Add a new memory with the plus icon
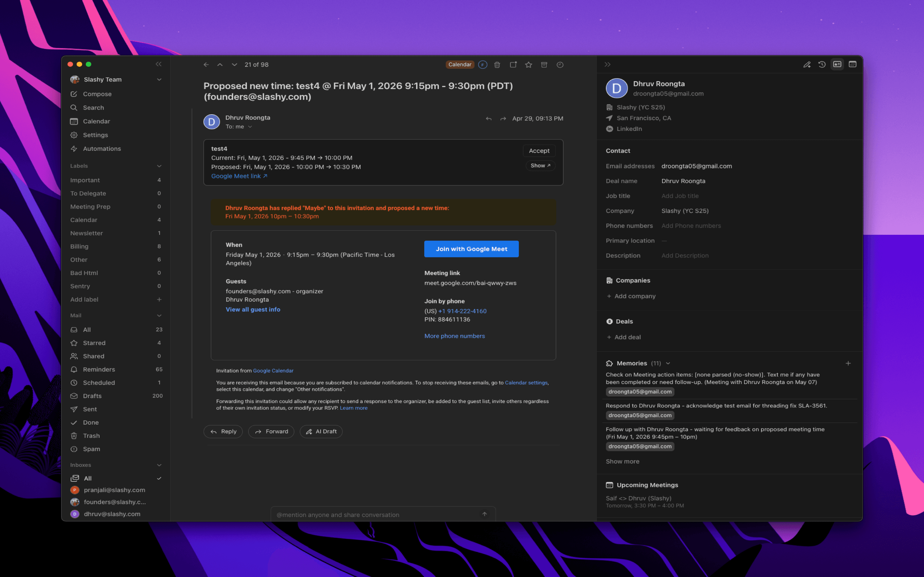Screen dimensions: 924x577 (848, 363)
